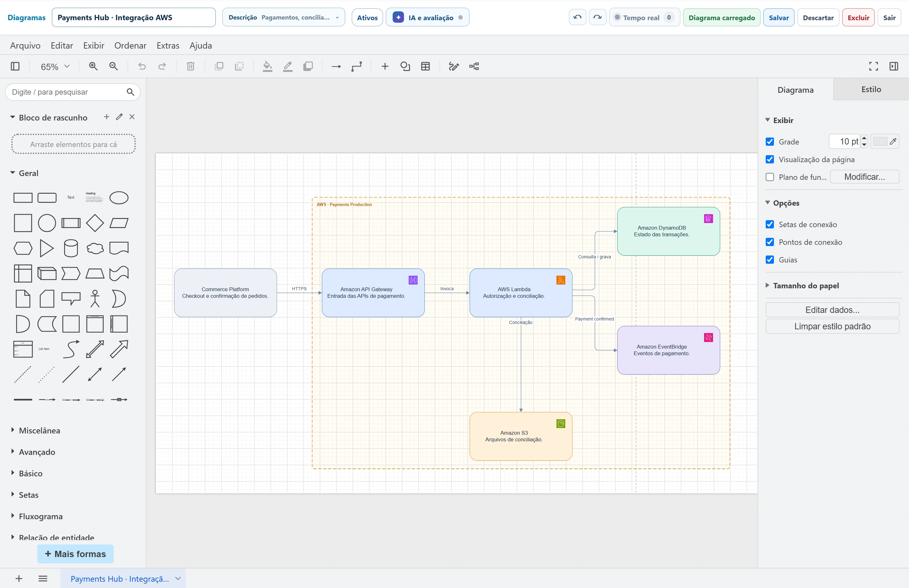Open the Descrição dropdown
This screenshot has width=909, height=588.
283,18
